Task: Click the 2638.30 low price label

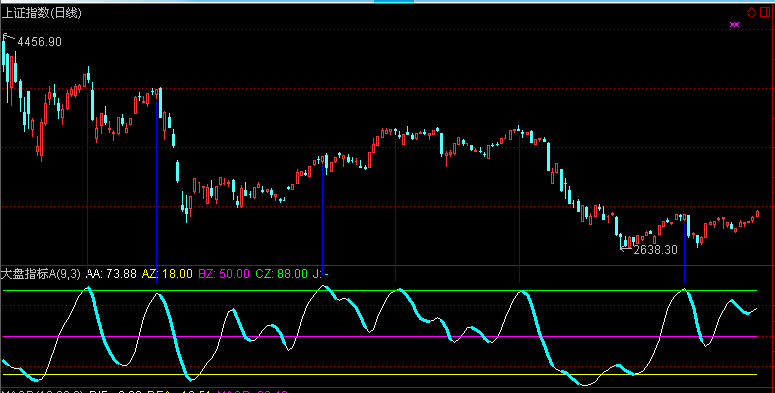Action: [655, 250]
